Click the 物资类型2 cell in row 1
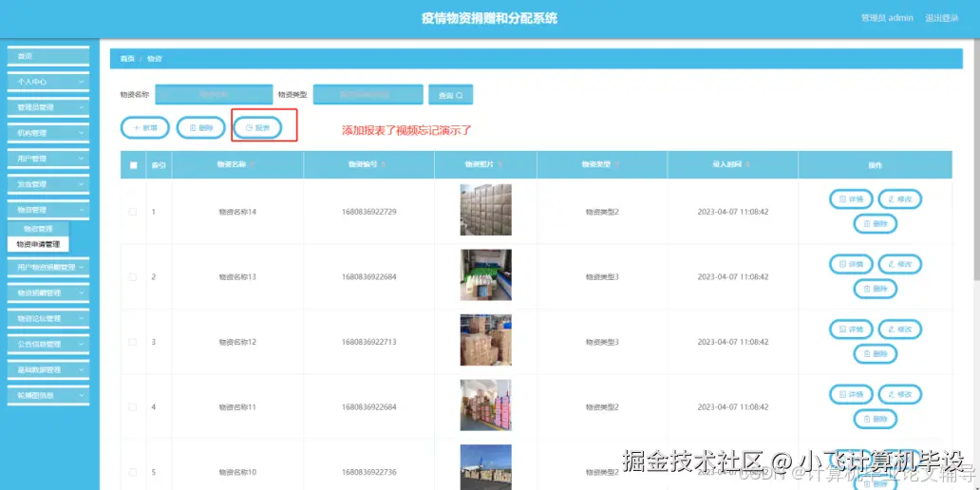 (x=602, y=212)
